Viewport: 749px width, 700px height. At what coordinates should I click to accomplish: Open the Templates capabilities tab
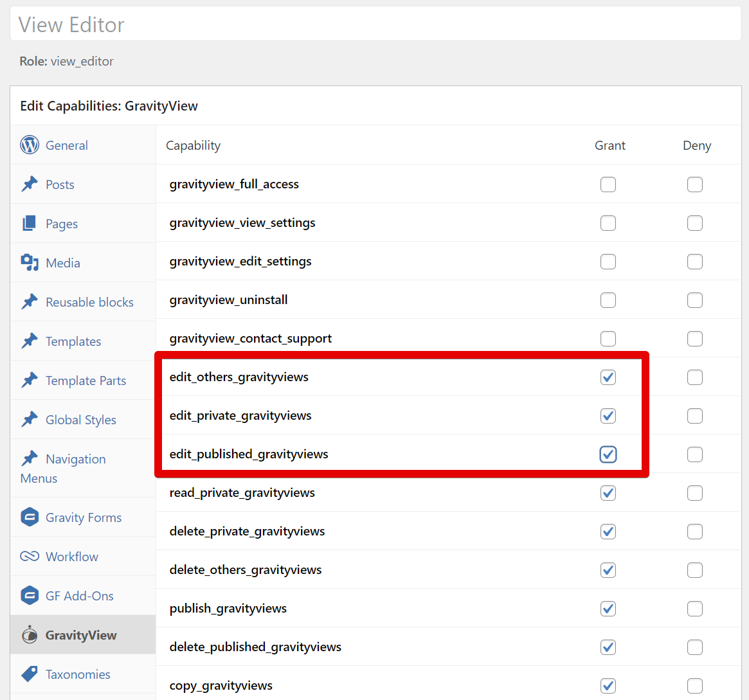pos(73,341)
